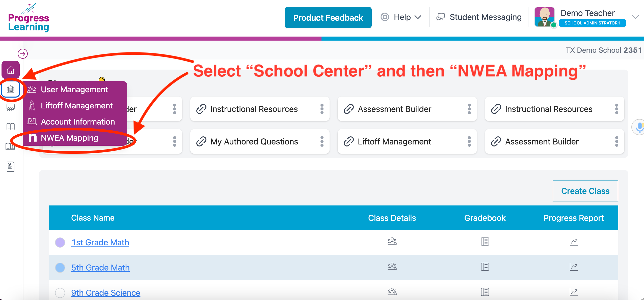This screenshot has width=644, height=300.
Task: Open the numbered-book sidebar icon
Action: 10,146
